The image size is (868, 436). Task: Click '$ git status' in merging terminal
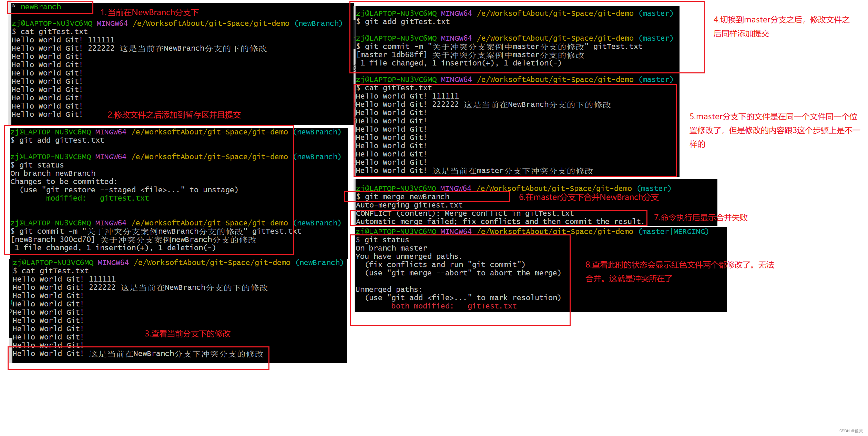(x=382, y=240)
